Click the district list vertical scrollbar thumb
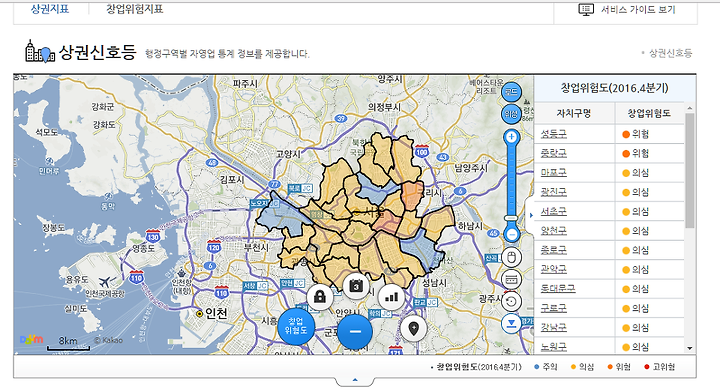The image size is (720, 392). tap(690, 170)
